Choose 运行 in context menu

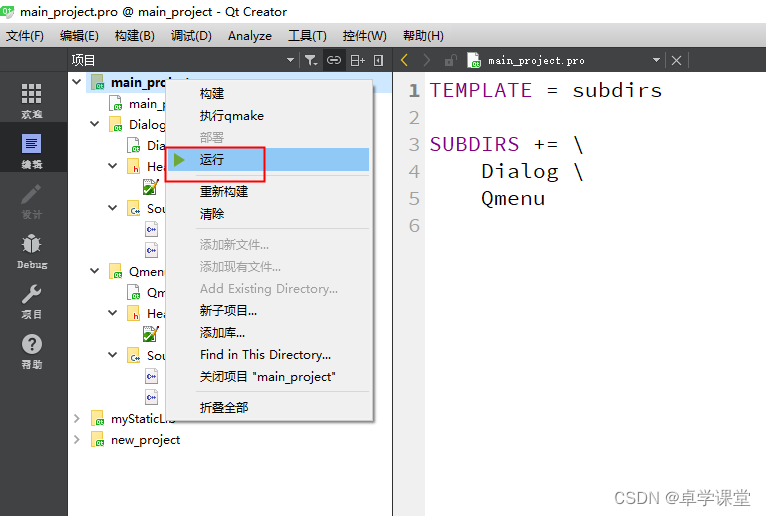269,159
